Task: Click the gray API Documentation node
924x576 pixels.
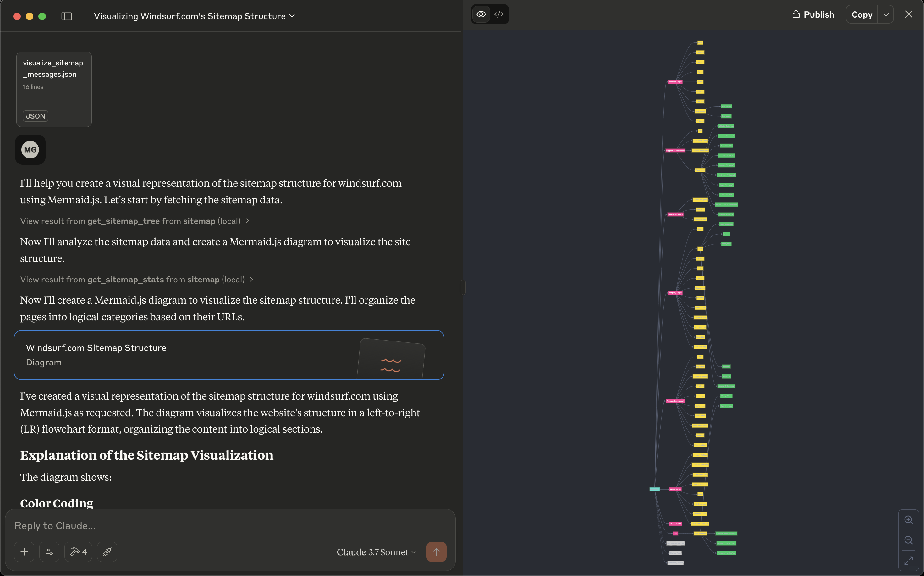Action: [675, 543]
